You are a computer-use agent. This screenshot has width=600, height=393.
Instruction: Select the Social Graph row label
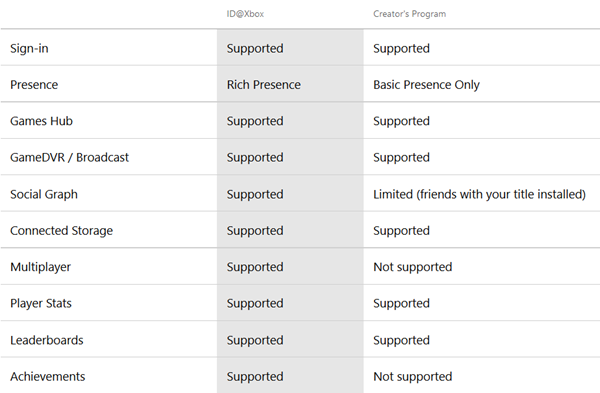point(44,194)
